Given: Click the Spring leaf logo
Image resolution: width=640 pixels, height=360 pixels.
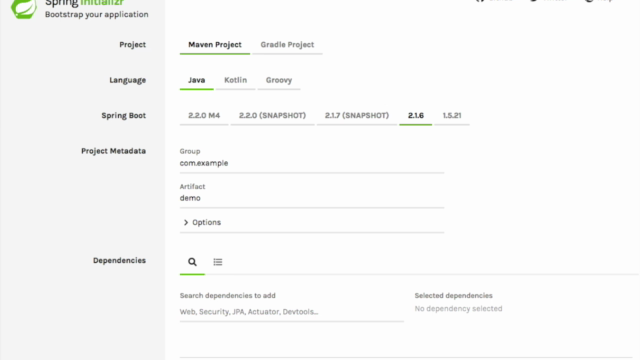Looking at the screenshot, I should [x=24, y=9].
